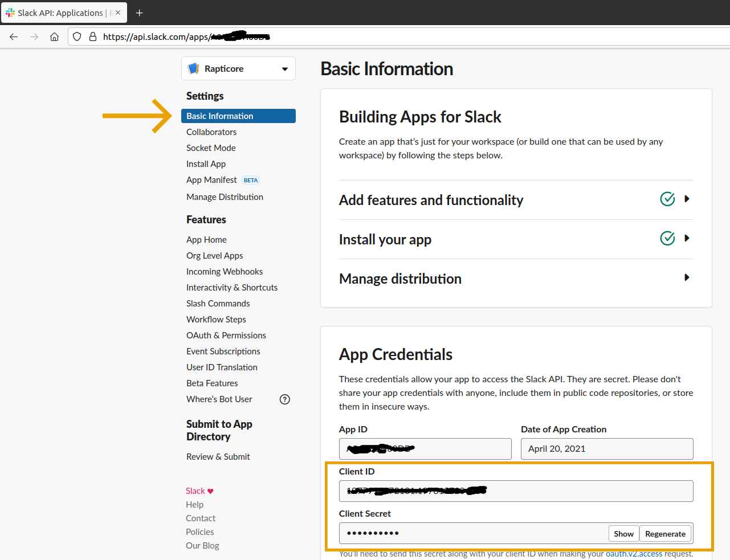
Task: Click the oauth.v2.access link
Action: (634, 554)
